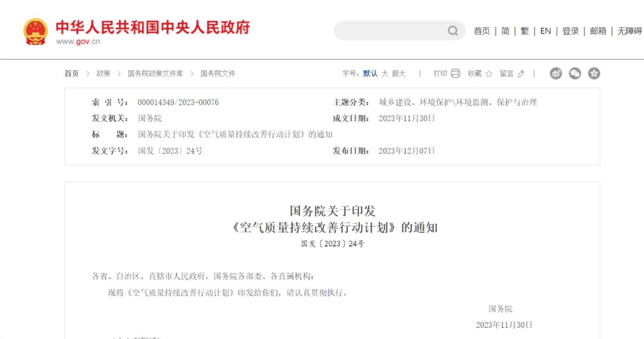Click the national emblem logo
This screenshot has width=644, height=339.
click(x=36, y=32)
